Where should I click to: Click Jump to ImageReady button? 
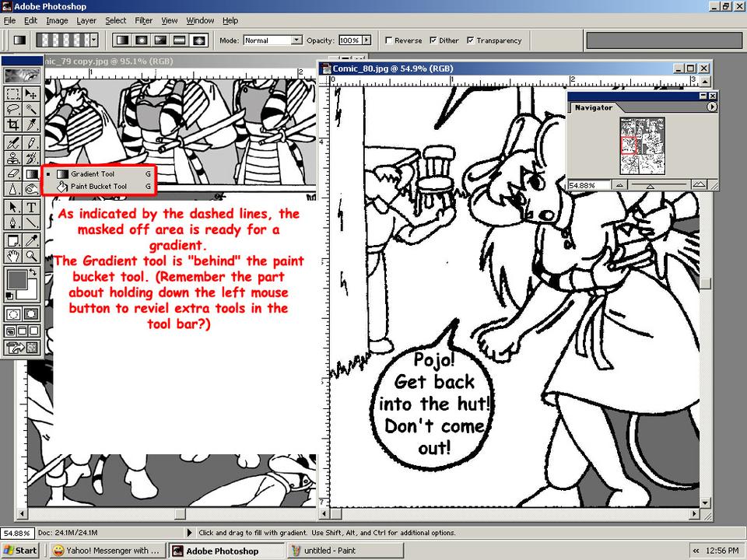tap(22, 347)
